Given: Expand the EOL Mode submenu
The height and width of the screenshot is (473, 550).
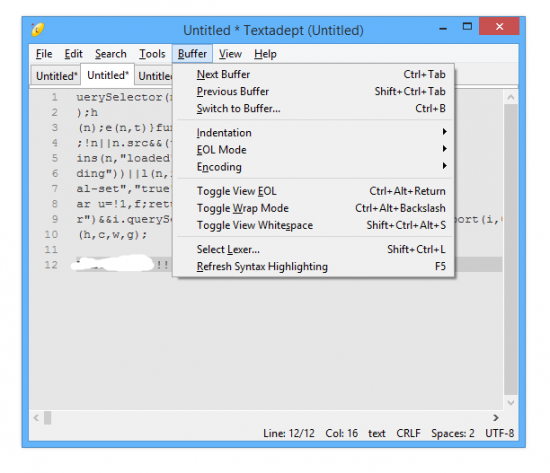Looking at the screenshot, I should [314, 150].
